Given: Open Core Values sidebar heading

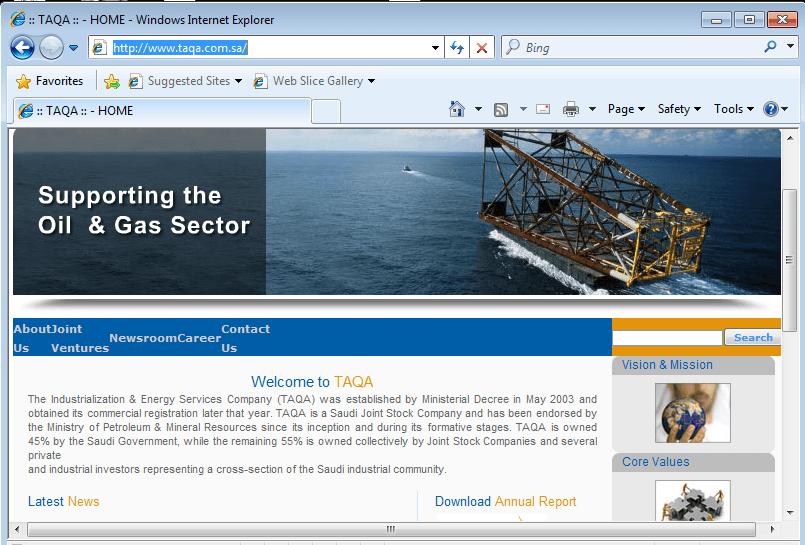Looking at the screenshot, I should coord(656,462).
